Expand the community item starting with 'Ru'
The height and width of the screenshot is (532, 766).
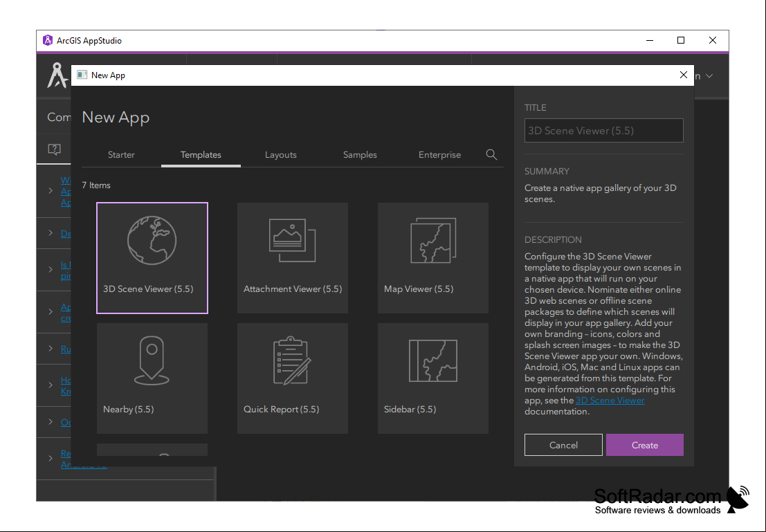click(51, 349)
